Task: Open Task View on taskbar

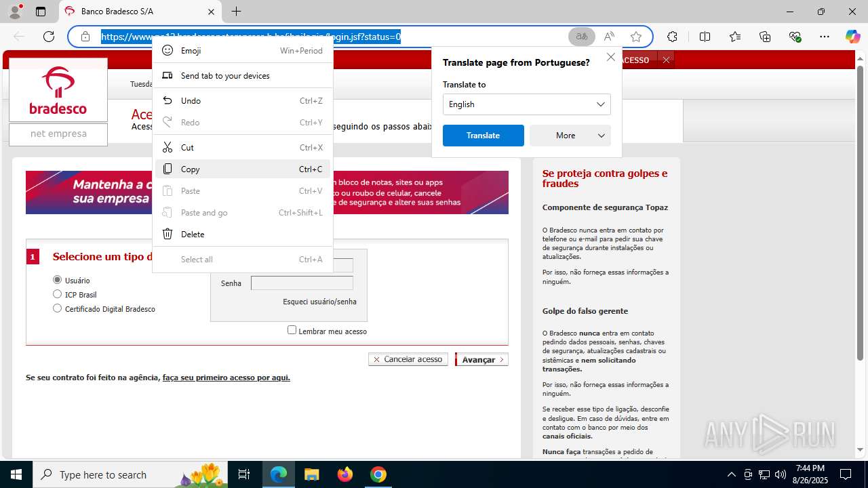Action: pyautogui.click(x=244, y=474)
